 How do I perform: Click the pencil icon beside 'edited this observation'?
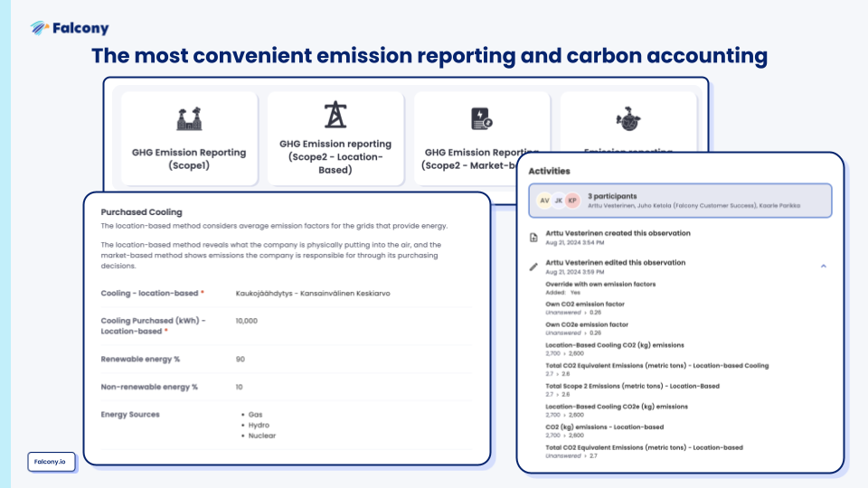[x=533, y=267]
